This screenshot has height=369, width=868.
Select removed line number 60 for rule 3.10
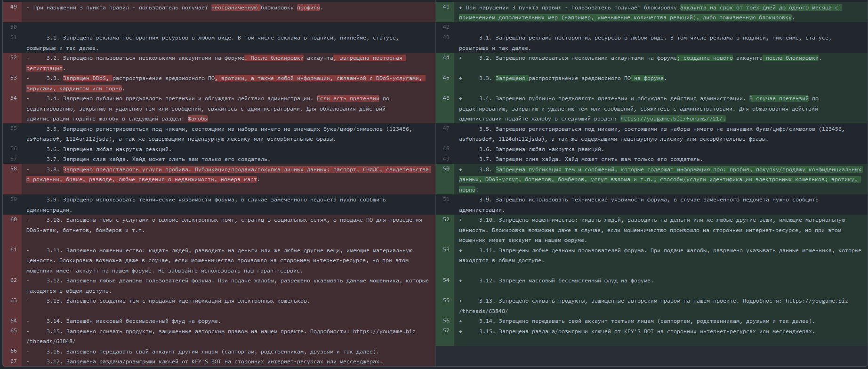[13, 220]
